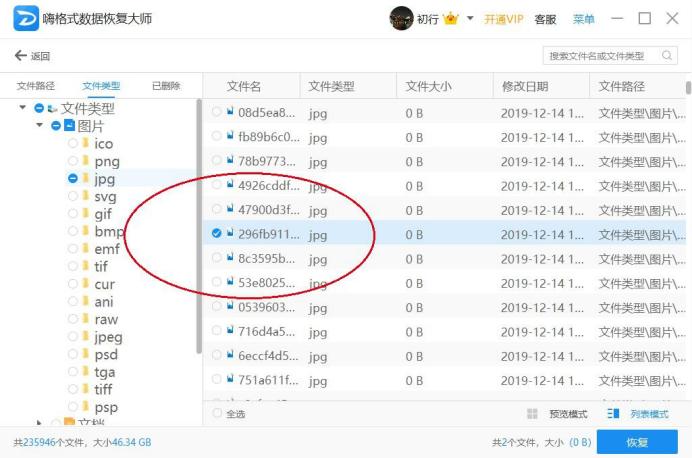Viewport: 692px width, 458px height.
Task: Click the app logo icon
Action: tap(26, 18)
